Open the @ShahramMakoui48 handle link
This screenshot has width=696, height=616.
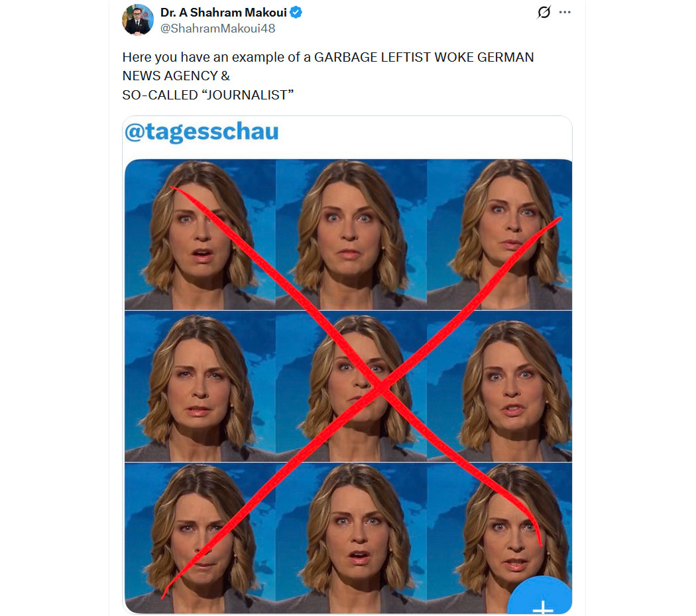coord(217,29)
